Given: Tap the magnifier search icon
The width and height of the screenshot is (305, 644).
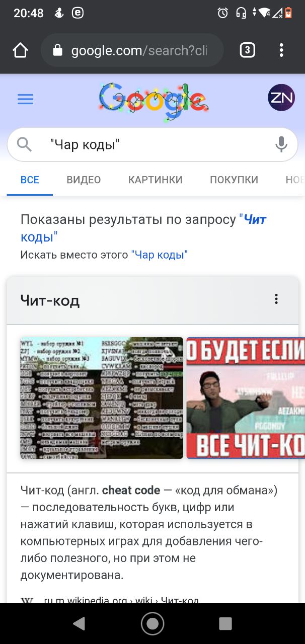Looking at the screenshot, I should [24, 144].
